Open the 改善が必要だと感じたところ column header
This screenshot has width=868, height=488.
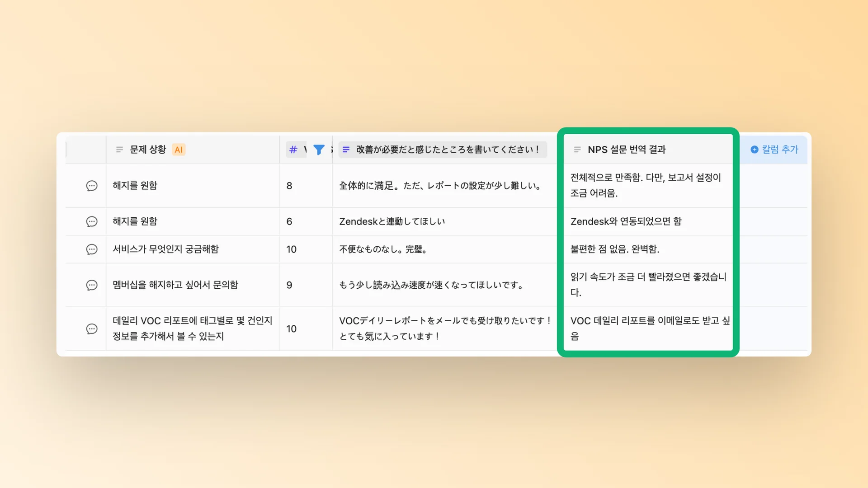[x=447, y=150]
